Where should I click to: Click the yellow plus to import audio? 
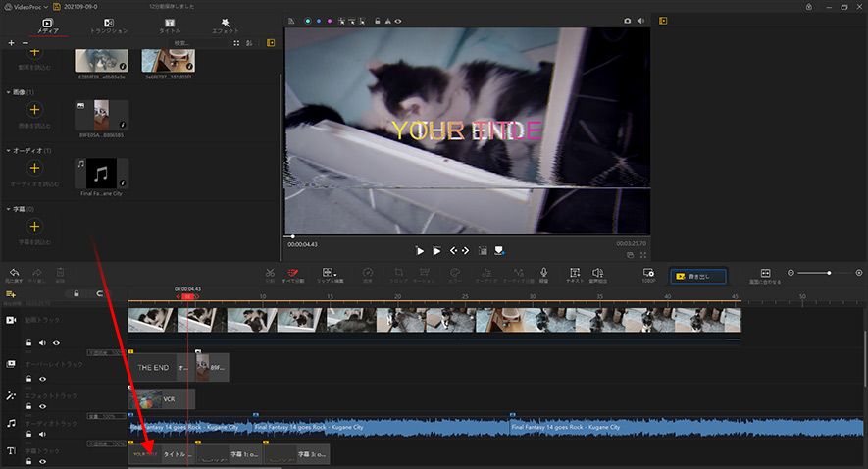[34, 168]
